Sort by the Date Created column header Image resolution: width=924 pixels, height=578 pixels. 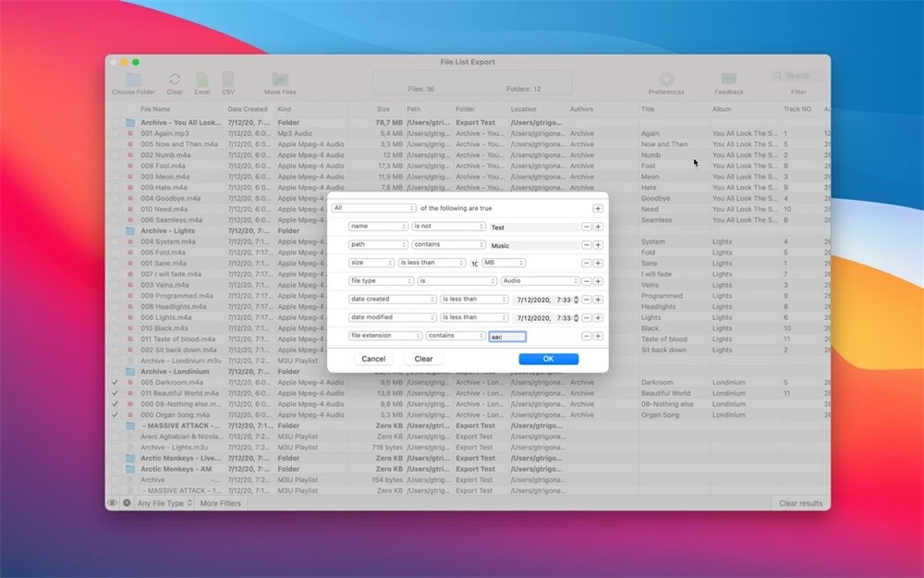point(248,109)
